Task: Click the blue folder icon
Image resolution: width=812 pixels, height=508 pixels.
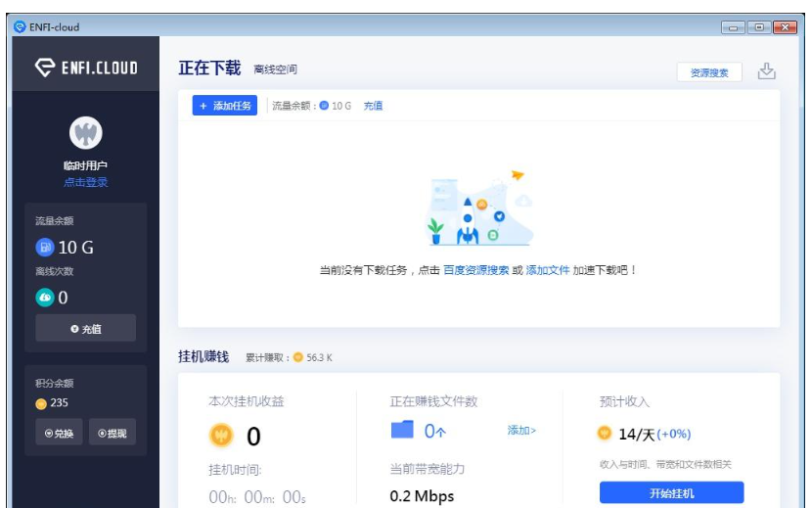Action: pos(402,430)
